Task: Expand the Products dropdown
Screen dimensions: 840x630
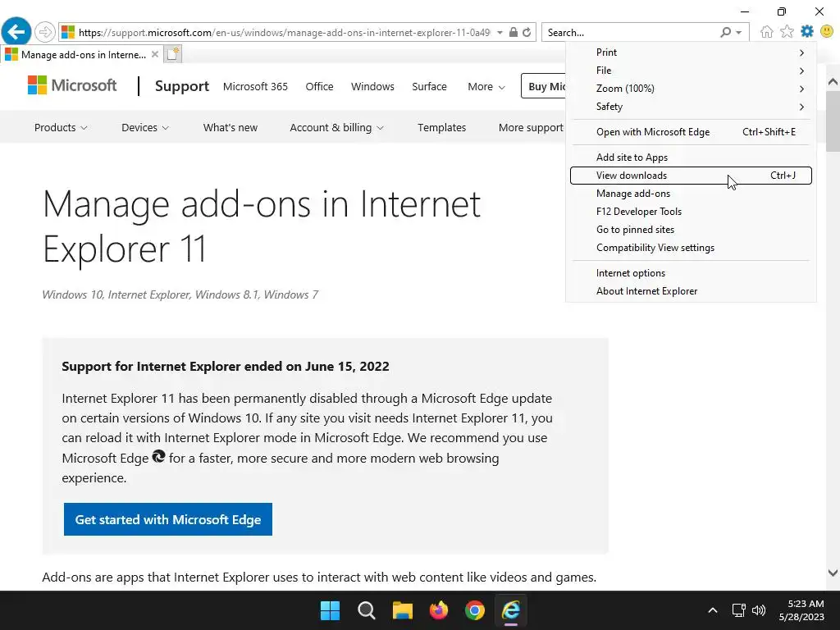Action: 61,127
